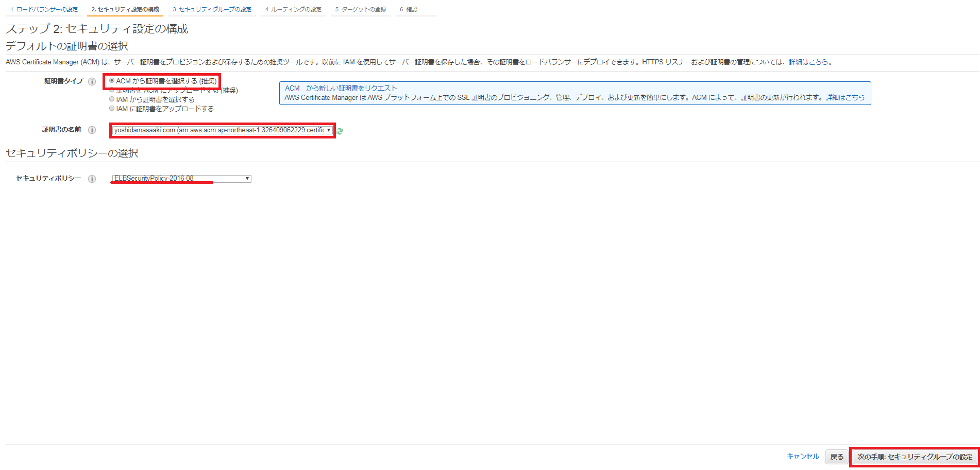Open tab 3. セキュリティグループの設定

212,9
